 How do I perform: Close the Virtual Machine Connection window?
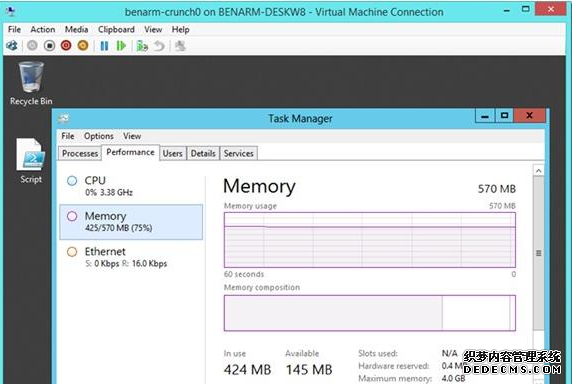[550, 9]
